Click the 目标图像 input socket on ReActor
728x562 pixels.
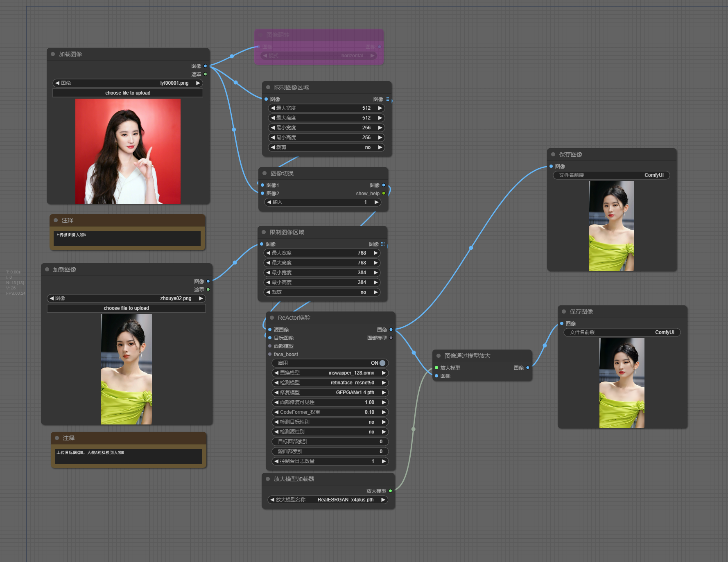(270, 338)
